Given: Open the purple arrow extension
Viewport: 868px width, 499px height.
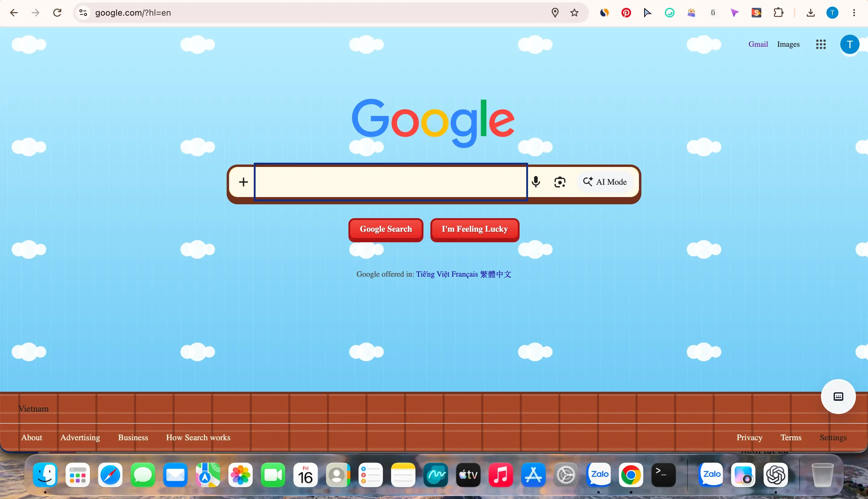Looking at the screenshot, I should [x=734, y=13].
